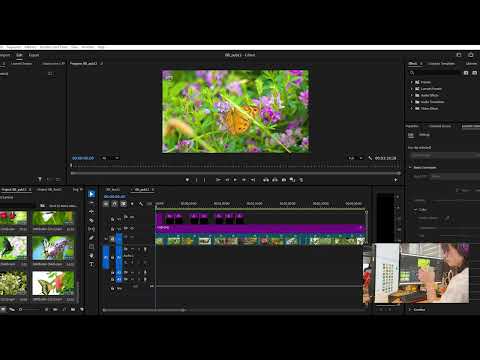The image size is (480, 360).
Task: Click Program monitor current timecode
Action: (x=83, y=158)
